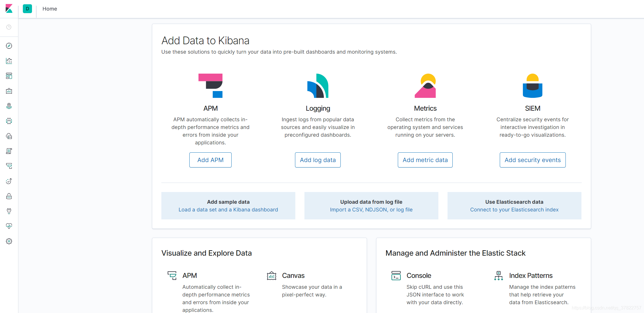Screen dimensions: 644x313
Task: Open Console under Manage and Administer
Action: coord(419,276)
